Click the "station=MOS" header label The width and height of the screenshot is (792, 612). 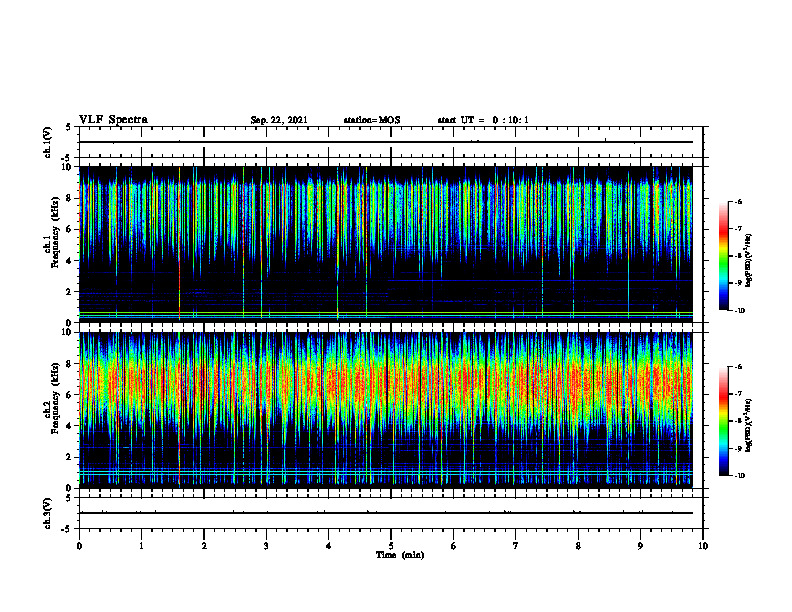[372, 120]
